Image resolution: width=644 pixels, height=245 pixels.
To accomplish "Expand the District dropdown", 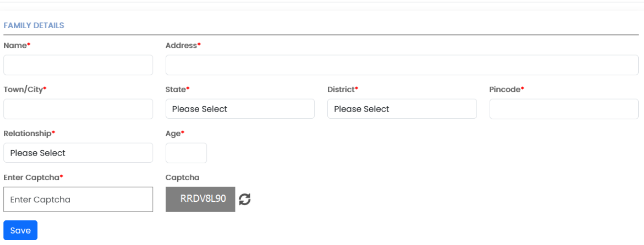I will click(x=402, y=109).
